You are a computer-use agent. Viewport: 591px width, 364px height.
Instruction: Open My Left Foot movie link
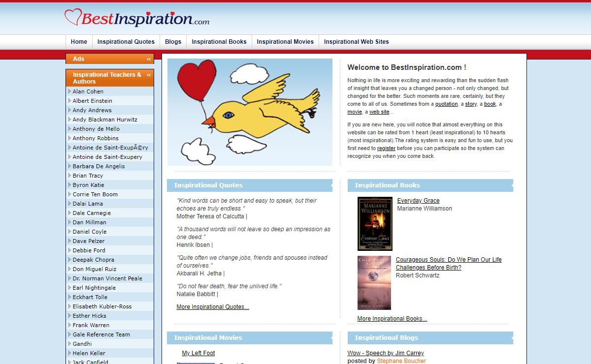tap(198, 353)
